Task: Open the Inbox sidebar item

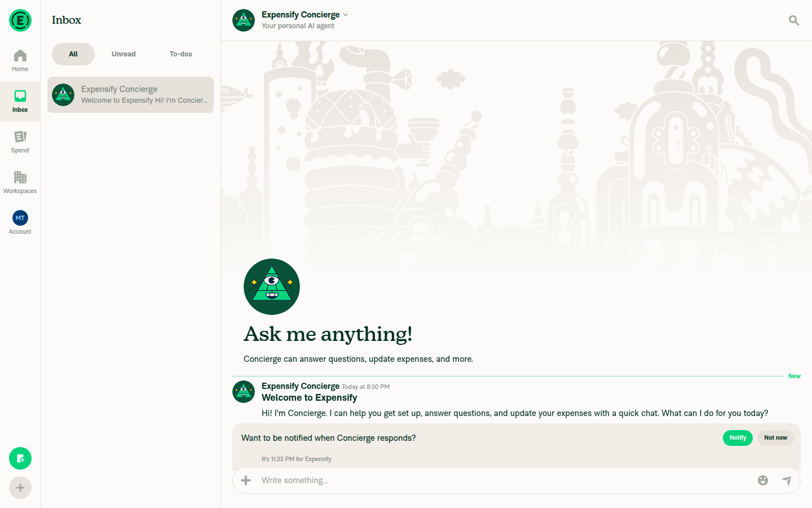Action: coord(20,102)
